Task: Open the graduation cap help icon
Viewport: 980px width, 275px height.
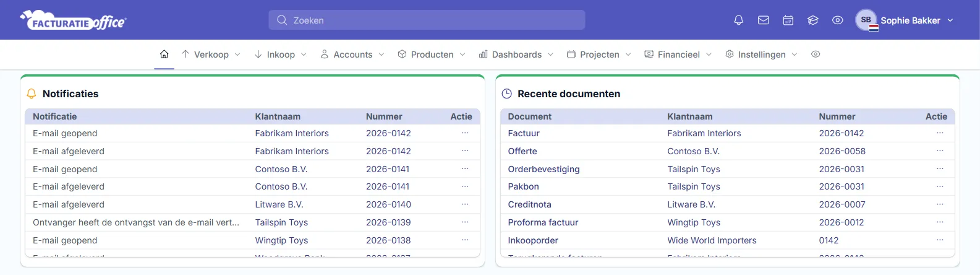Action: pyautogui.click(x=812, y=20)
